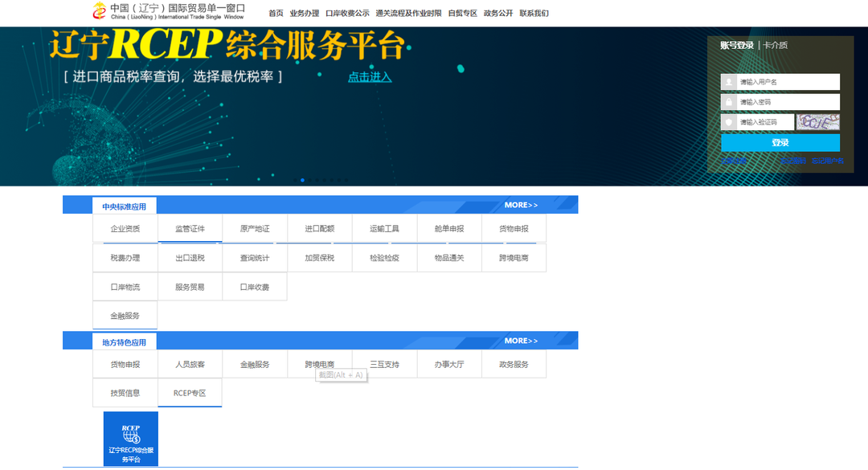This screenshot has width=868, height=470.
Task: Open the 出口退税 tile
Action: click(x=190, y=257)
